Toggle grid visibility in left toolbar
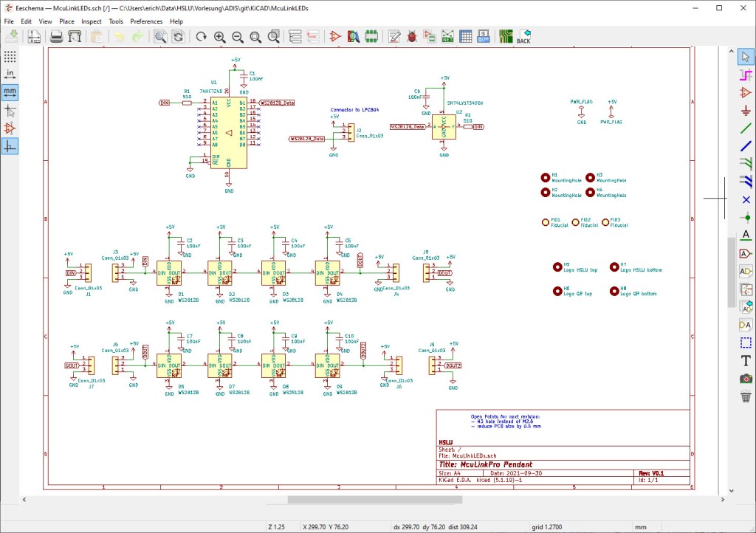Viewport: 756px width, 533px height. [10, 56]
